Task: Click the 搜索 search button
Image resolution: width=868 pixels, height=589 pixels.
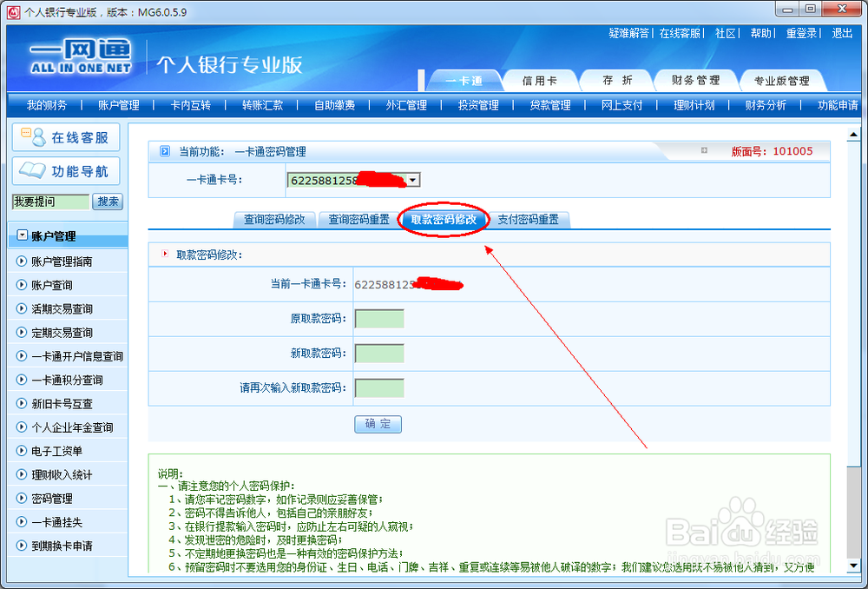Action: click(x=107, y=202)
